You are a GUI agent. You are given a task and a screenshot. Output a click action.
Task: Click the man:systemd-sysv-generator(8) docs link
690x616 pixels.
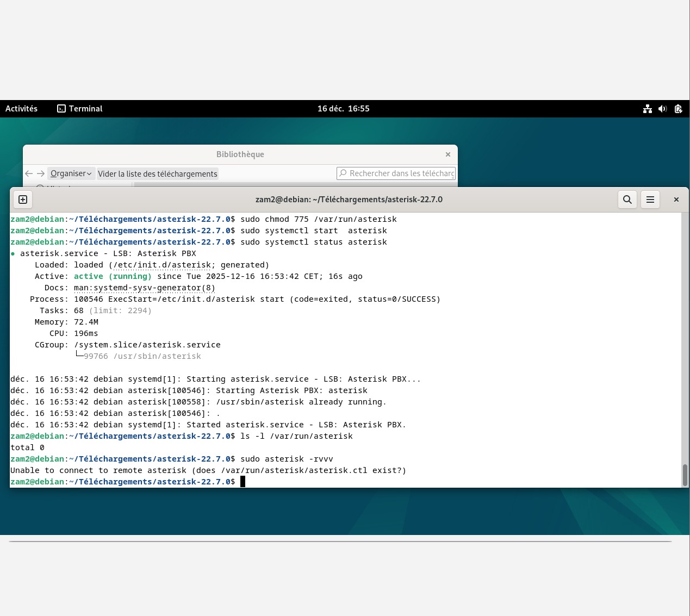144,288
